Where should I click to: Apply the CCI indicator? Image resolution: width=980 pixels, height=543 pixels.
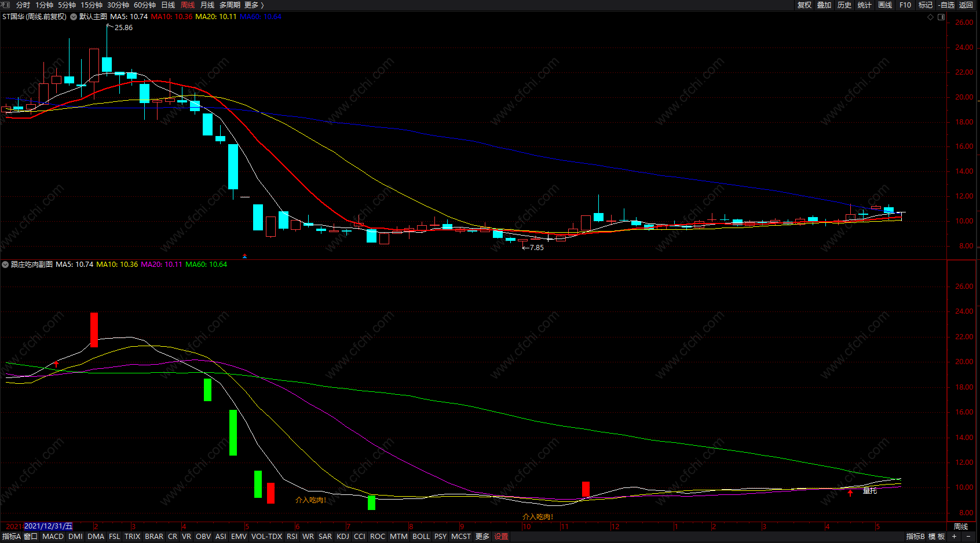[x=360, y=537]
